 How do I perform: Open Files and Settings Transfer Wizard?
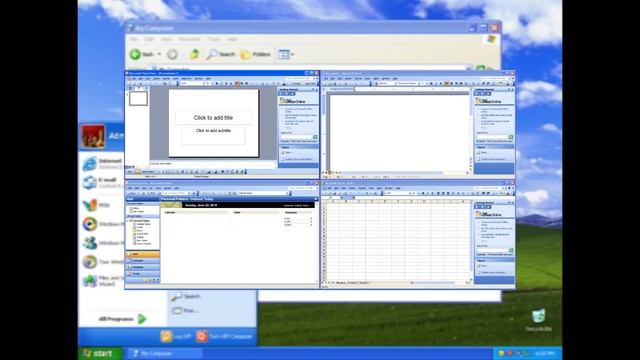coord(102,281)
